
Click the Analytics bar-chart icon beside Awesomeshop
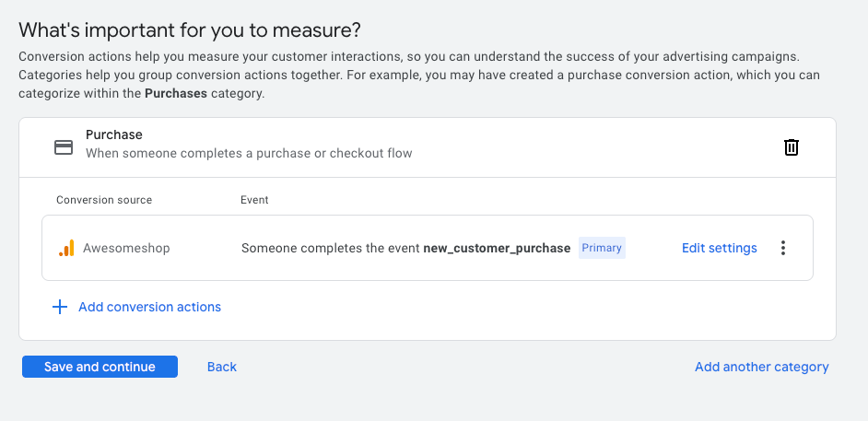[66, 248]
